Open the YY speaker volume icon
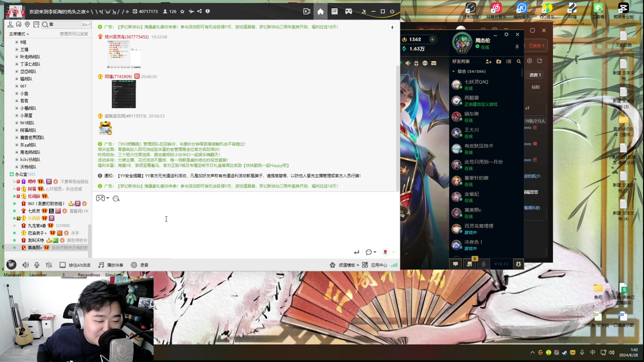Viewport: 644px width, 362px height. pos(25,265)
